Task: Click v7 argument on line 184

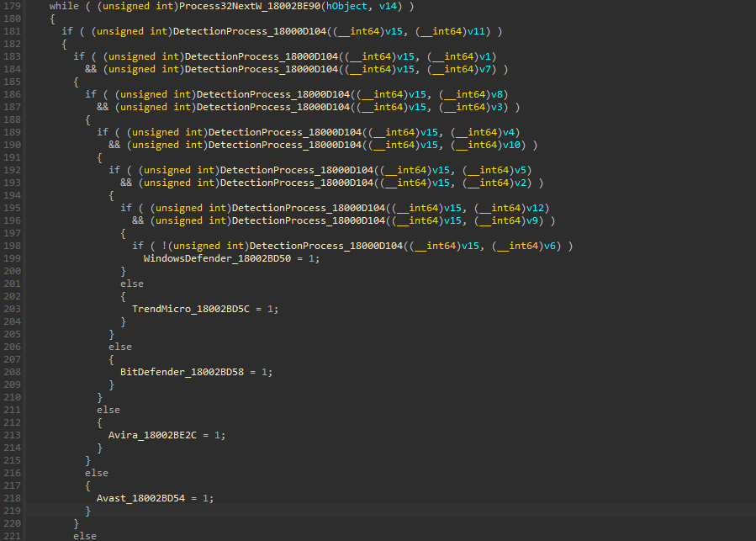Action: tap(485, 70)
